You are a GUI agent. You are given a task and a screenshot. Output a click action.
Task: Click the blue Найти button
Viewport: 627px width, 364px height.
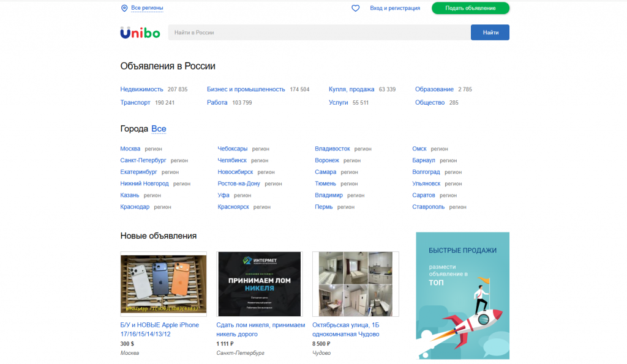point(490,32)
